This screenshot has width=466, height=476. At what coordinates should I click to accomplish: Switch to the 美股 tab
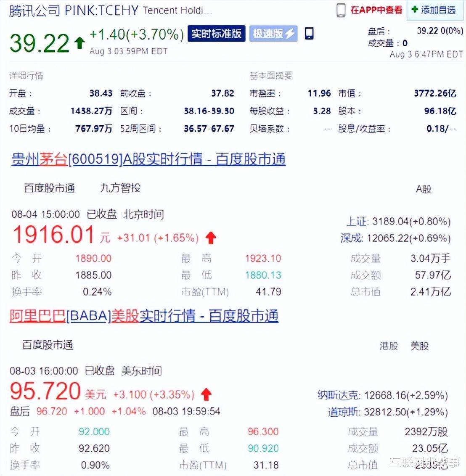[x=419, y=346]
